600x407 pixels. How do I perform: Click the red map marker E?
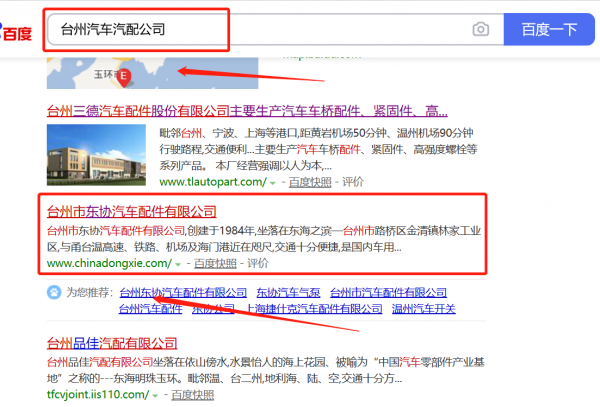click(x=124, y=76)
